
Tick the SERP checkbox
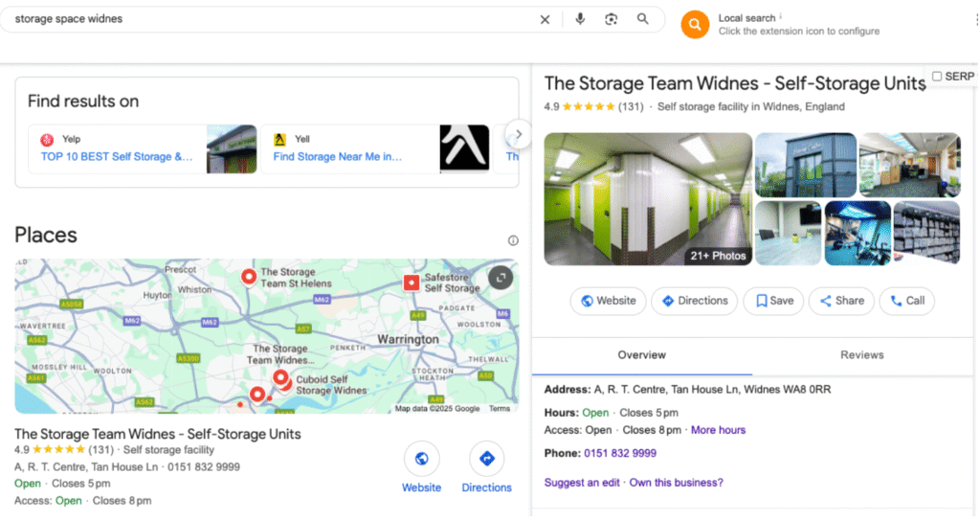(x=937, y=77)
